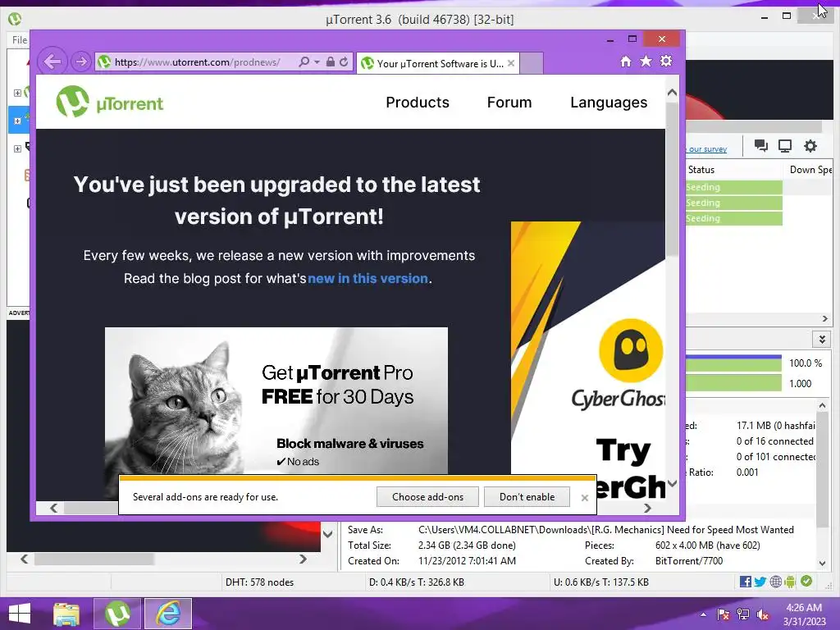Open Twitter icon in µTorrent status bar

(x=760, y=582)
